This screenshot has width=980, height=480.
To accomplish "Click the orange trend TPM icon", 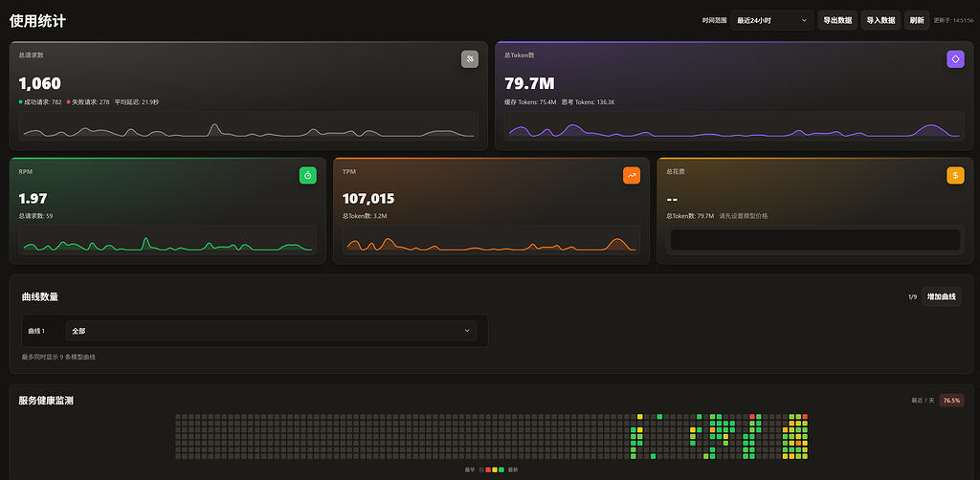I will tap(632, 175).
